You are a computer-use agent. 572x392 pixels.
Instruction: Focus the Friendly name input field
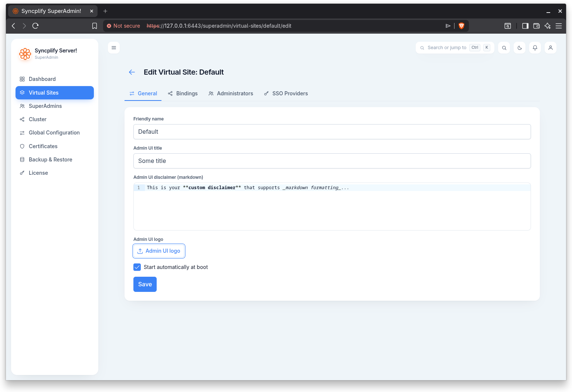tap(332, 132)
